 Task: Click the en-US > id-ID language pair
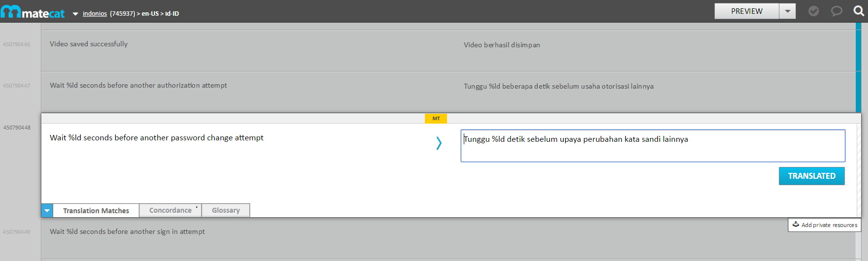160,14
